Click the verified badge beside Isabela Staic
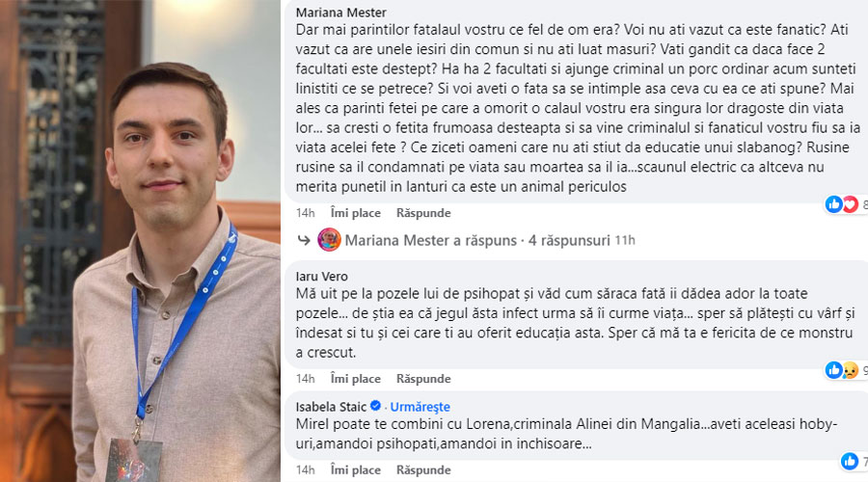The image size is (868, 482). tap(375, 406)
